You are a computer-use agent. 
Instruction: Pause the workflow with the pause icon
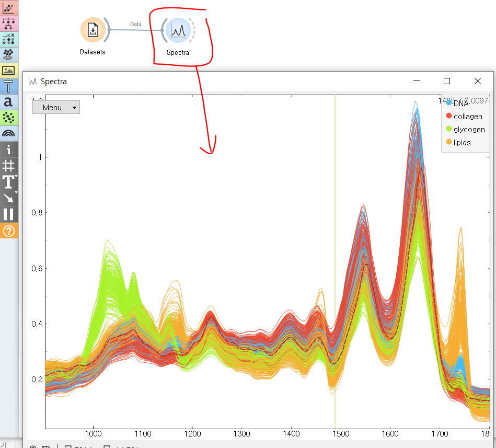(x=8, y=214)
